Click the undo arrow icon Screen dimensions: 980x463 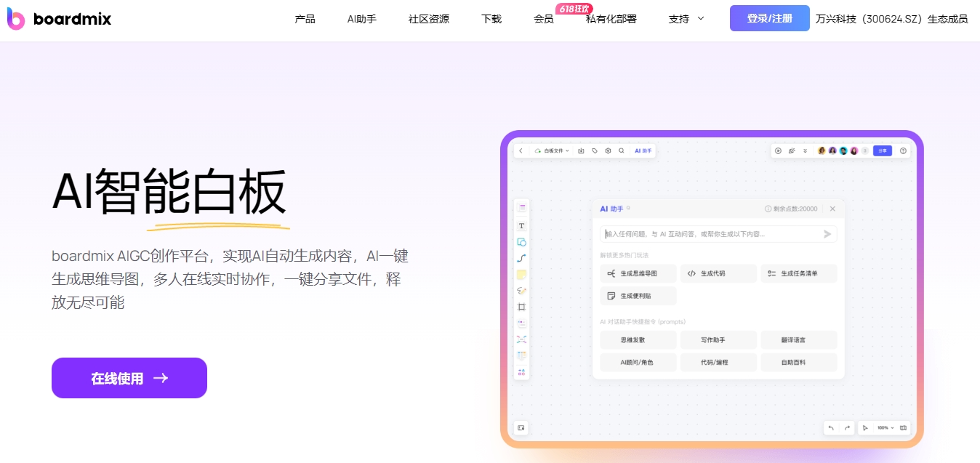(x=831, y=428)
